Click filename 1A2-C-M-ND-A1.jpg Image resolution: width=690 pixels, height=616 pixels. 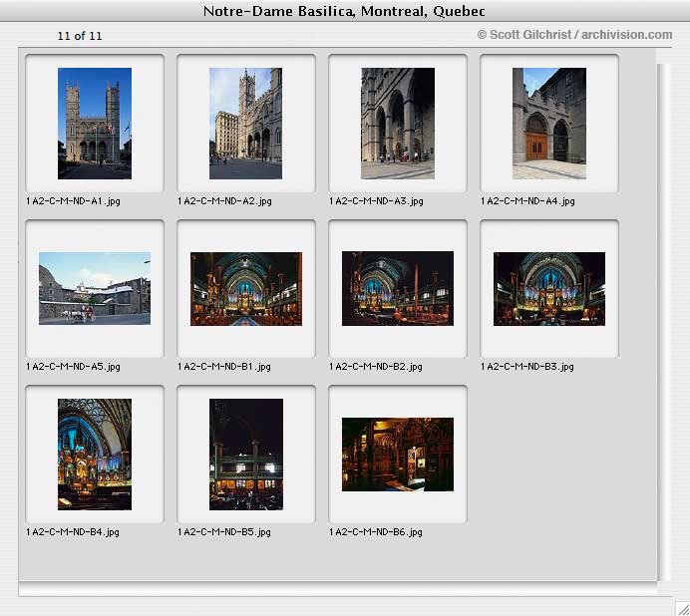tap(73, 201)
